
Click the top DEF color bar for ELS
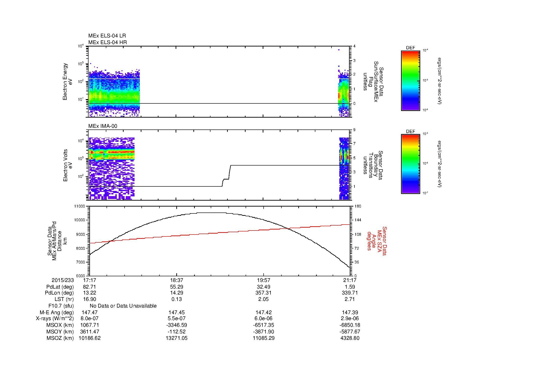point(410,80)
